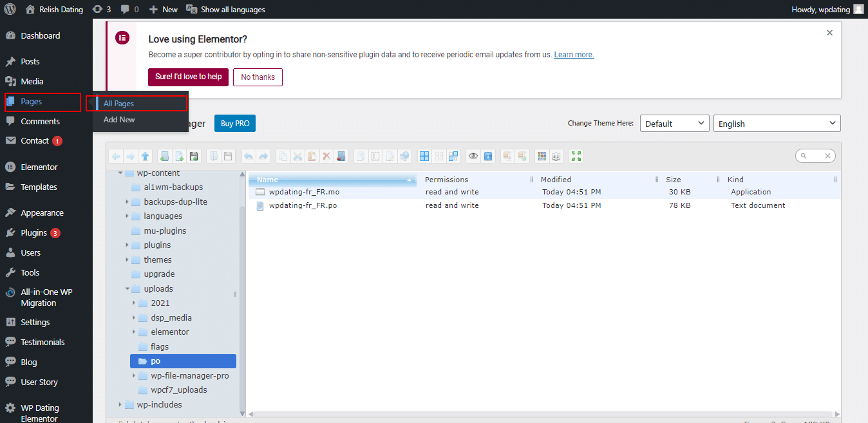Expand the themes folder arrow
The width and height of the screenshot is (868, 423).
click(x=127, y=260)
